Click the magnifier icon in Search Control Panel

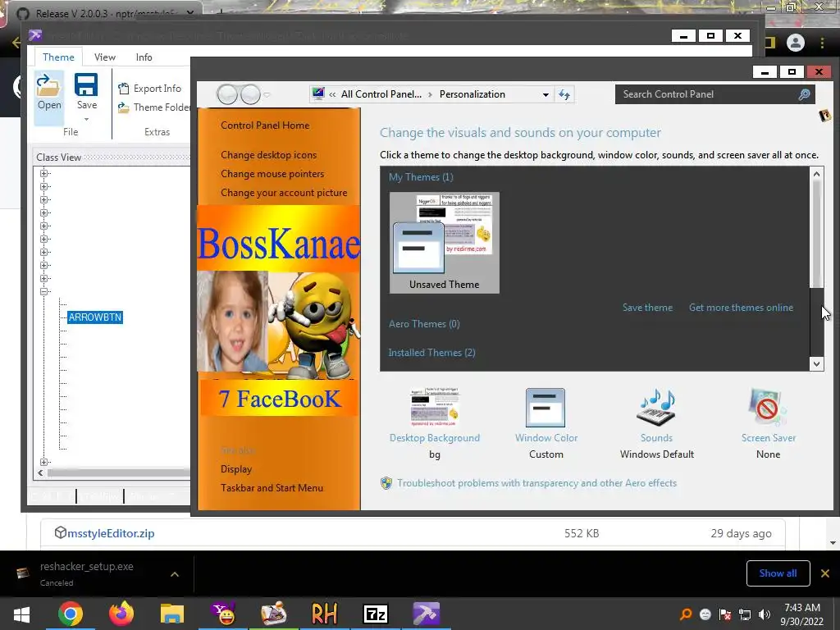(x=804, y=94)
